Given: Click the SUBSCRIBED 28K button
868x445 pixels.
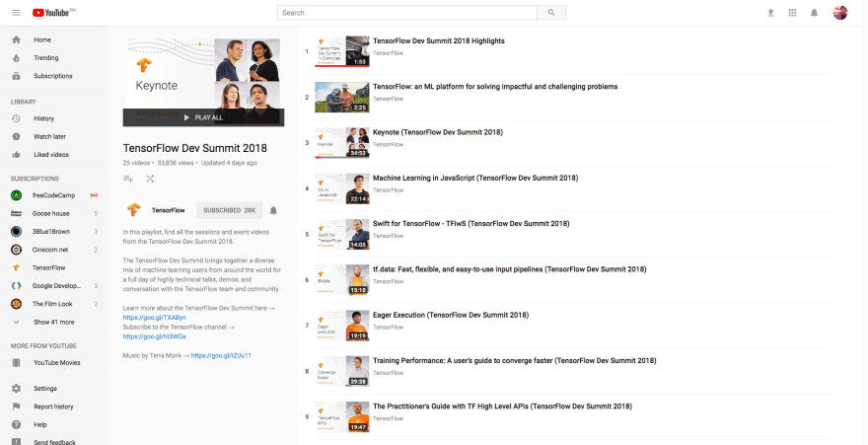Looking at the screenshot, I should (229, 210).
